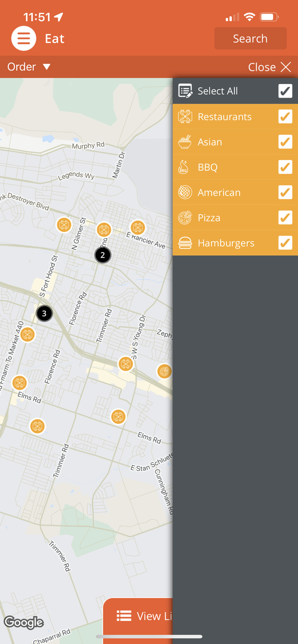Tap restaurant pin below cluster marker 3
The image size is (298, 644).
[x=28, y=334]
